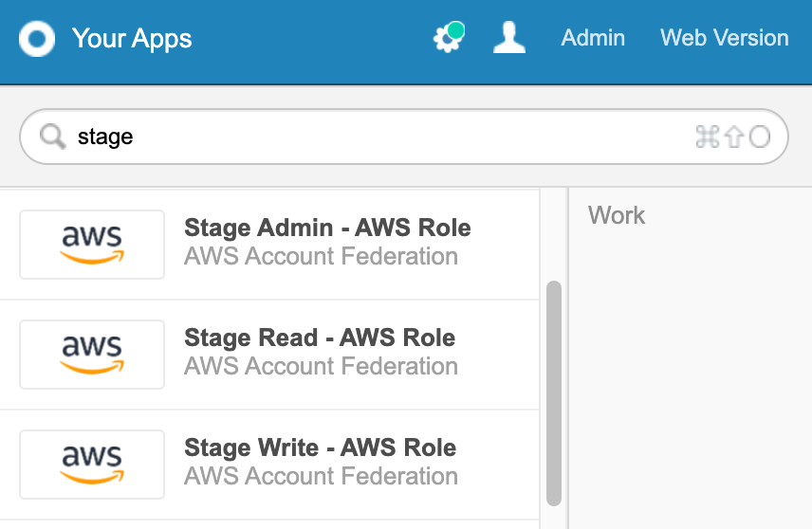Click the AWS logo for Stage Admin
812x529 pixels.
coord(92,244)
